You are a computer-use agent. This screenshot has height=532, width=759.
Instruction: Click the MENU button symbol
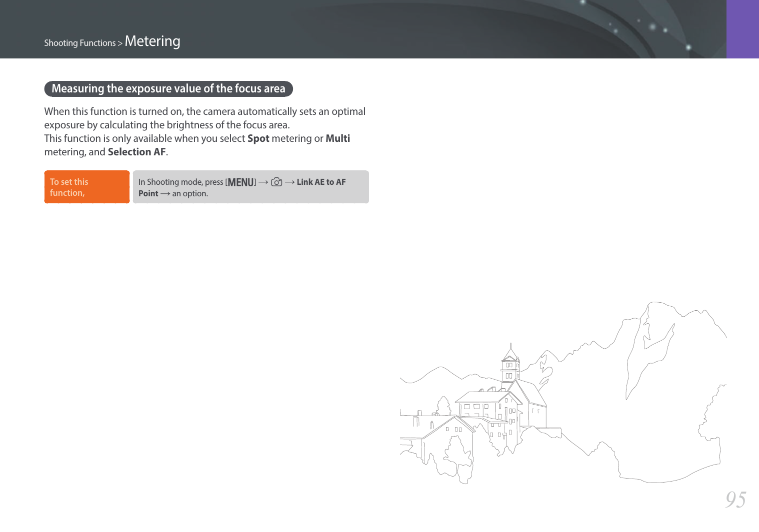tap(241, 182)
